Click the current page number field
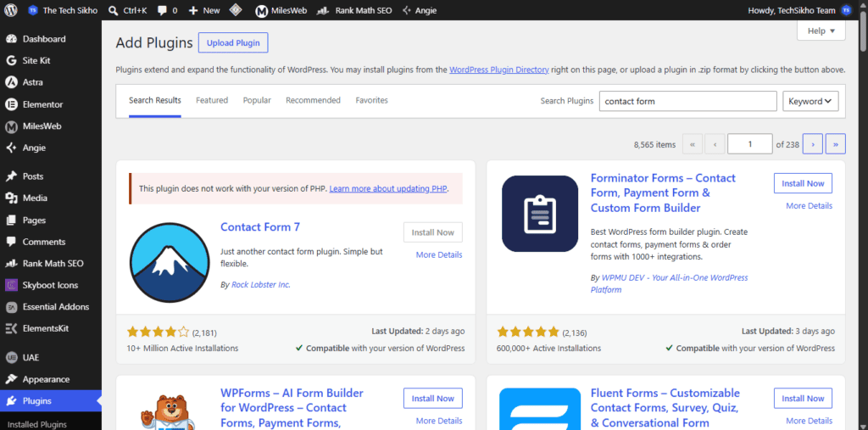The width and height of the screenshot is (868, 430). (x=750, y=144)
